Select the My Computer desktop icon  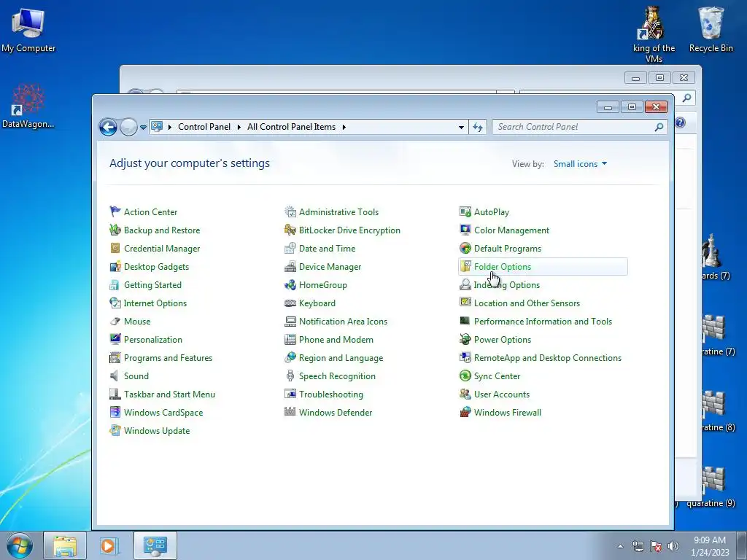click(28, 29)
